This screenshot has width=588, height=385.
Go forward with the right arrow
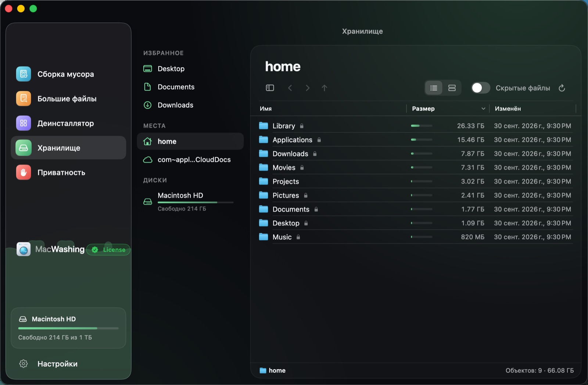(x=308, y=88)
